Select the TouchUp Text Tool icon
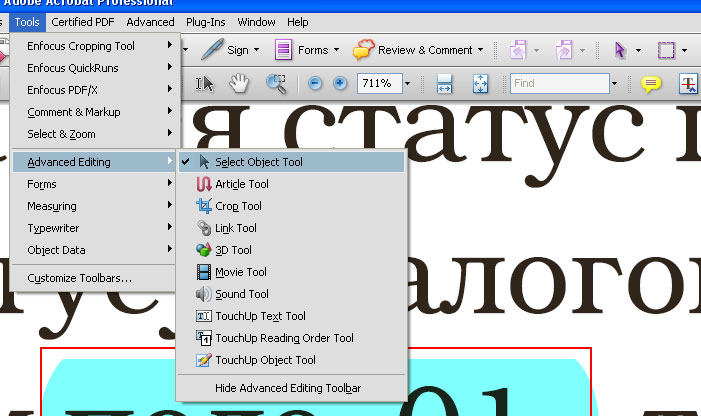Image resolution: width=701 pixels, height=416 pixels. coord(203,316)
